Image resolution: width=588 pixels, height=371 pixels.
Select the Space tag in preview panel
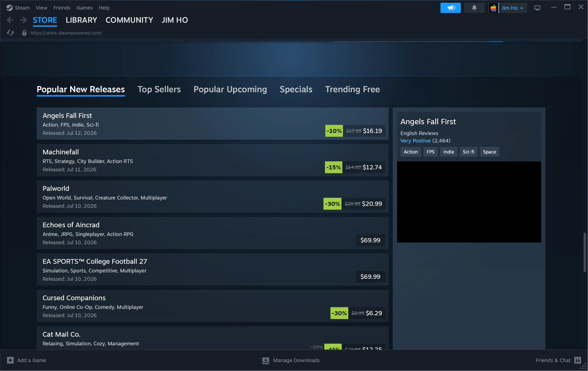pyautogui.click(x=489, y=152)
